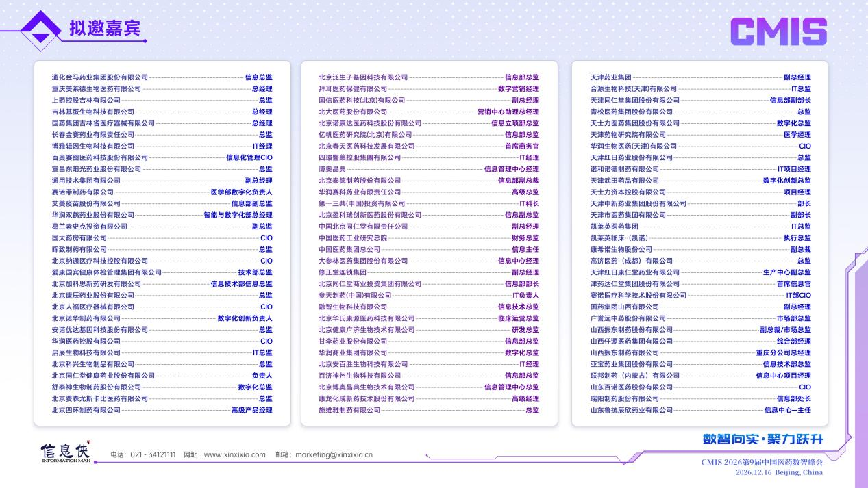The width and height of the screenshot is (868, 488).
Task: Click the text CMIS 2026第9届中国医药数智峰会
Action: point(762,462)
